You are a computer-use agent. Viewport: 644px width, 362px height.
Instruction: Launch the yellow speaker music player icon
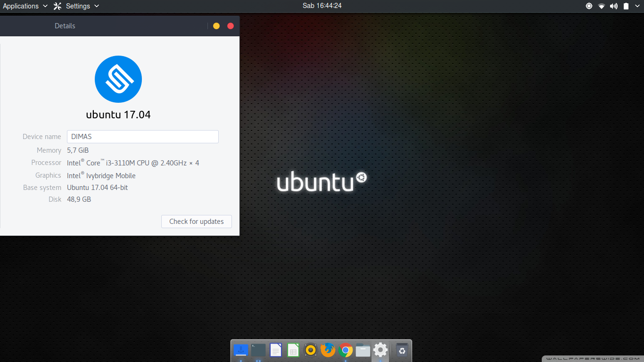click(x=311, y=350)
